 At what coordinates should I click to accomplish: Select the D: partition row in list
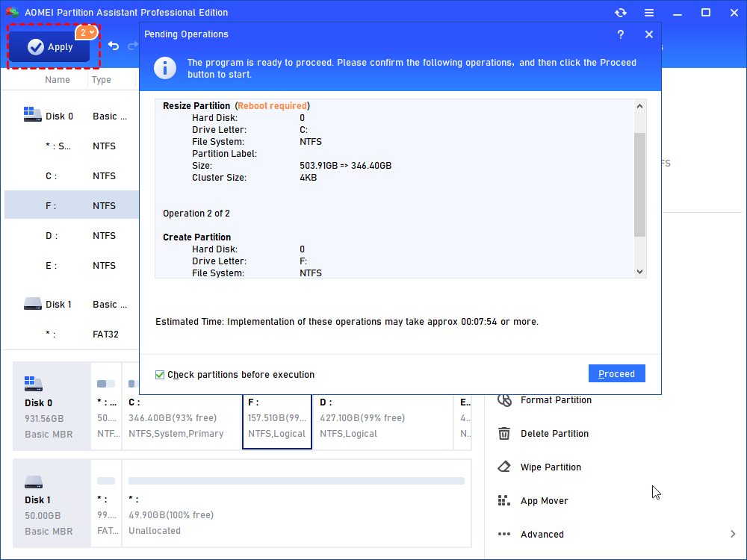point(71,236)
